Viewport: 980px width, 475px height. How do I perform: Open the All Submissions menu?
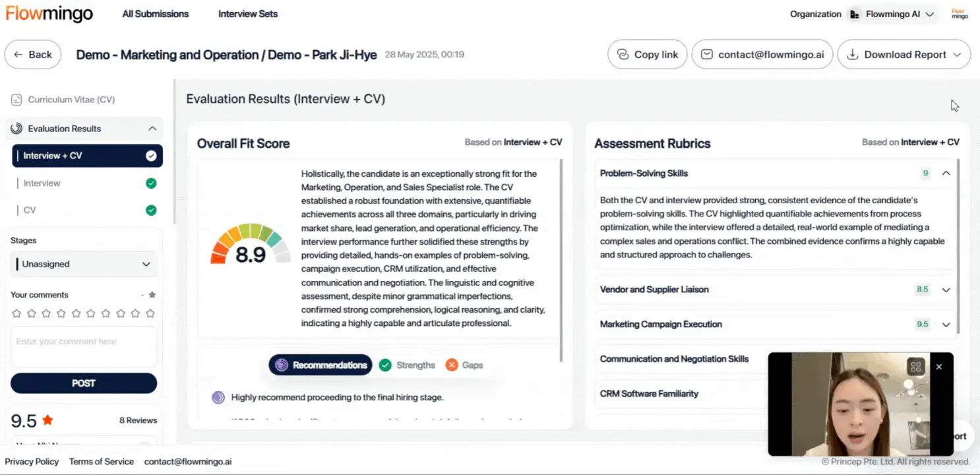[x=156, y=14]
